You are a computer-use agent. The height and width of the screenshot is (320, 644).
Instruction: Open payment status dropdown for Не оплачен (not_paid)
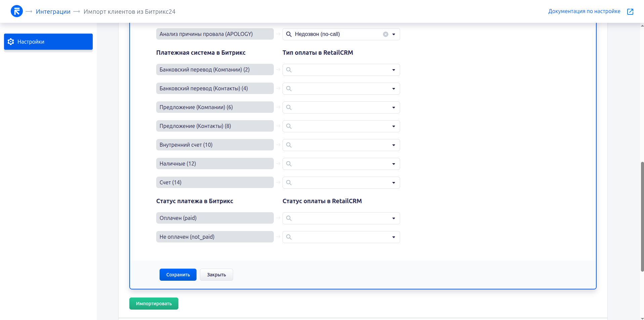point(394,237)
